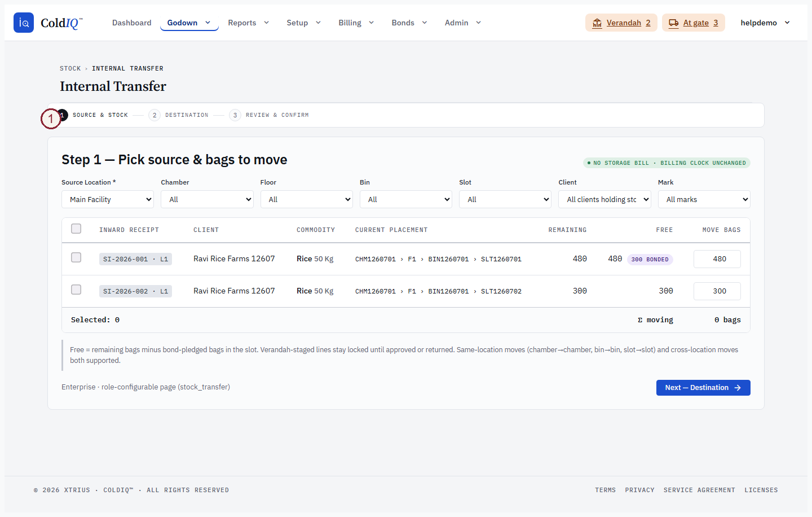
Task: Click the step 3 Review circle
Action: [x=235, y=115]
